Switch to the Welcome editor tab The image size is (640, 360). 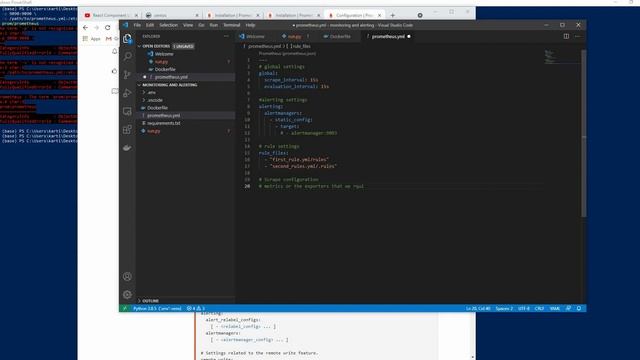pos(255,36)
